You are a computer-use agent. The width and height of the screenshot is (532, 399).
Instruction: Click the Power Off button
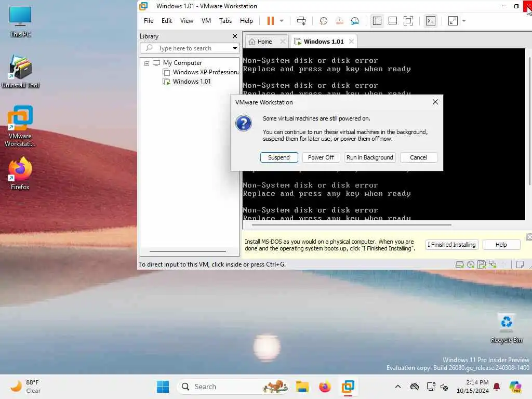click(x=321, y=157)
